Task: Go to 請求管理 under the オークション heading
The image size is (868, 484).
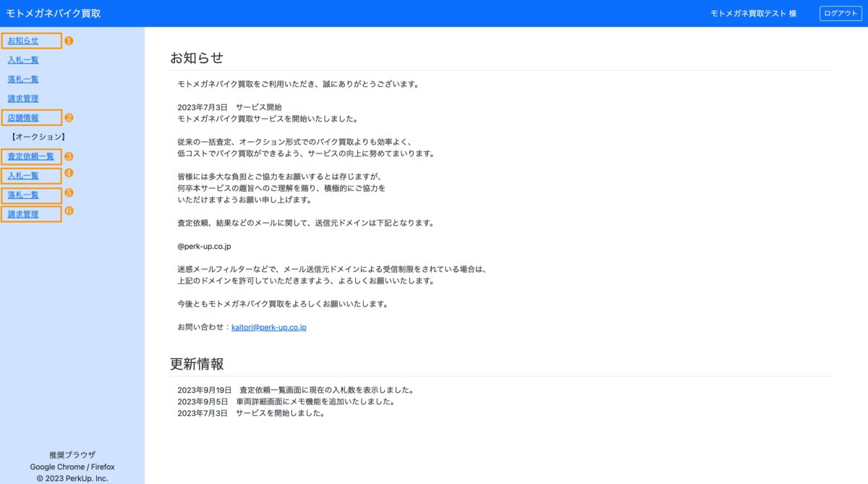Action: 23,214
